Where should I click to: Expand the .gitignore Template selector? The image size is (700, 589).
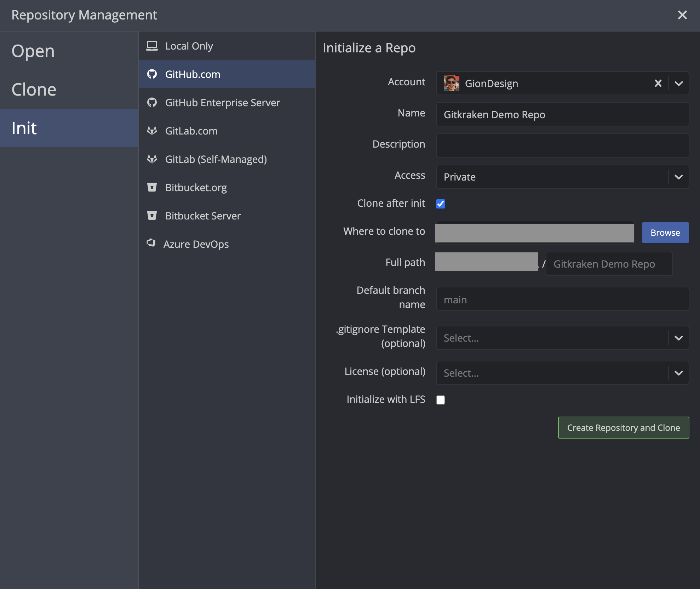click(679, 338)
